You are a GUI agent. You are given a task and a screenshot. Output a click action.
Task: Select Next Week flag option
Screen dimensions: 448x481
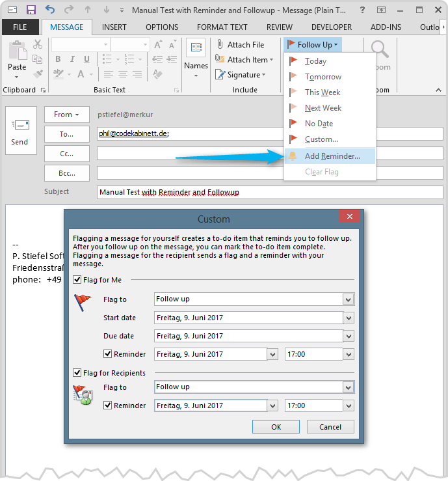pyautogui.click(x=330, y=108)
